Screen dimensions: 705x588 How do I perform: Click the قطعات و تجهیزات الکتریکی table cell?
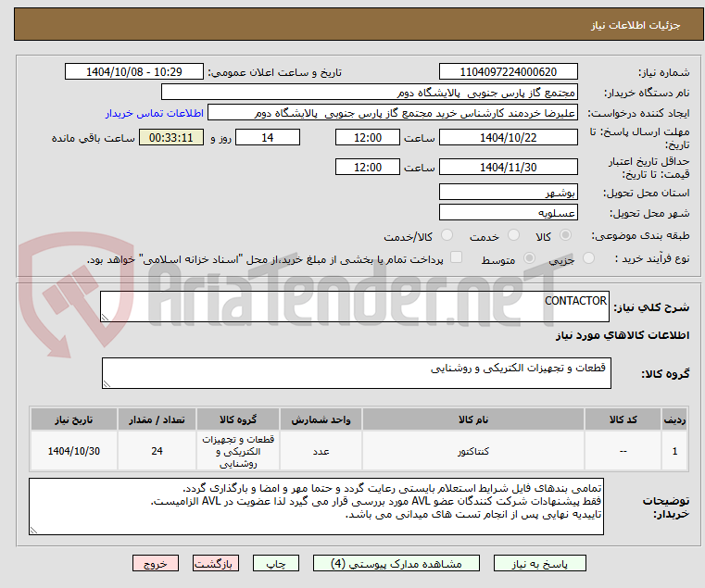tap(238, 451)
